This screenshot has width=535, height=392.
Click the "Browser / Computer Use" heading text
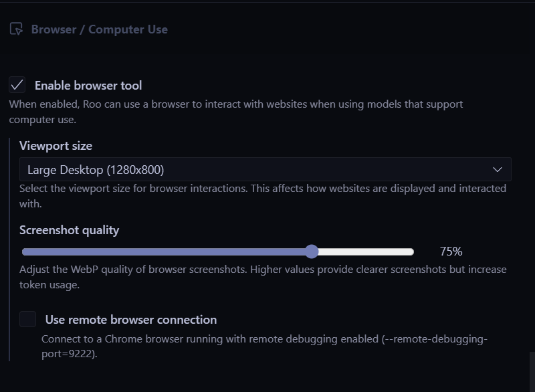click(x=99, y=29)
